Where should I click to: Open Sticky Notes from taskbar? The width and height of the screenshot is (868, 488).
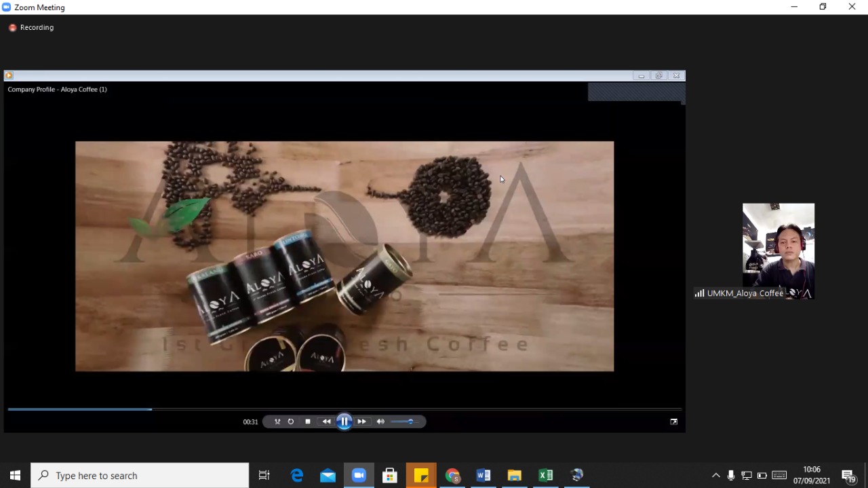pos(421,476)
